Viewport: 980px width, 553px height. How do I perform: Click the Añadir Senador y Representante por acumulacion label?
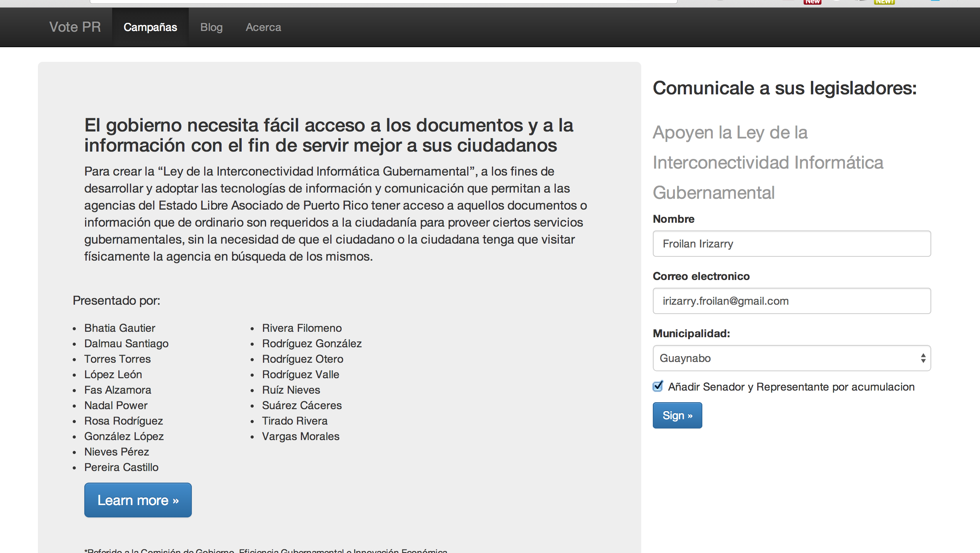(x=791, y=387)
